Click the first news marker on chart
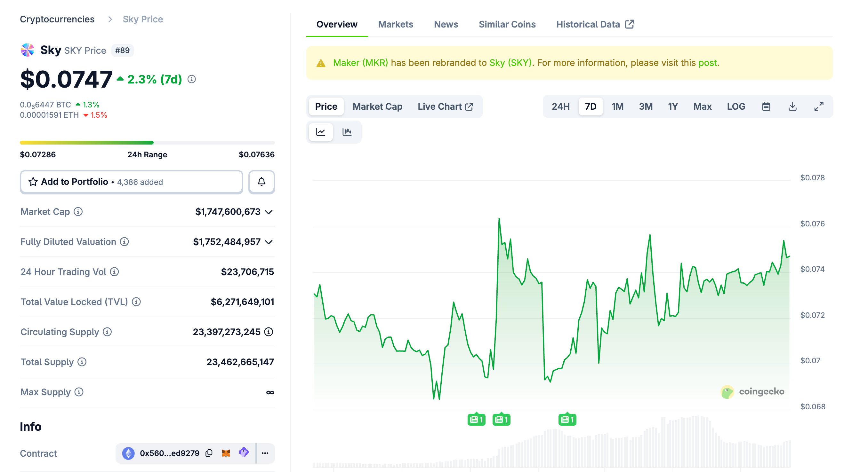 (476, 420)
